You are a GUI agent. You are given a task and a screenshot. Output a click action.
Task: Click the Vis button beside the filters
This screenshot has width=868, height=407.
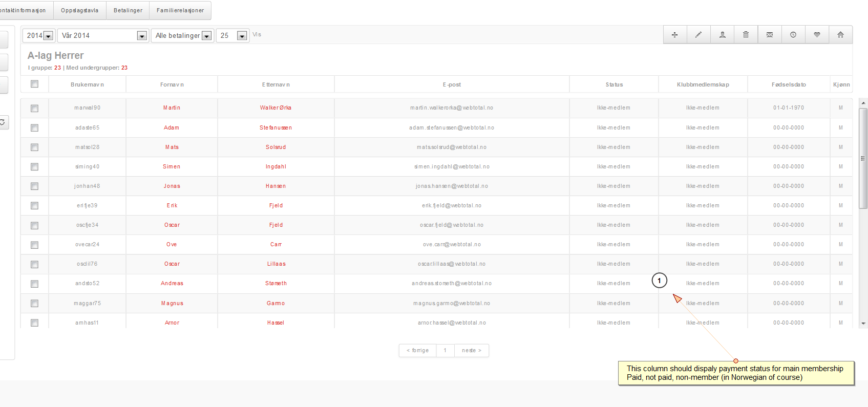257,35
